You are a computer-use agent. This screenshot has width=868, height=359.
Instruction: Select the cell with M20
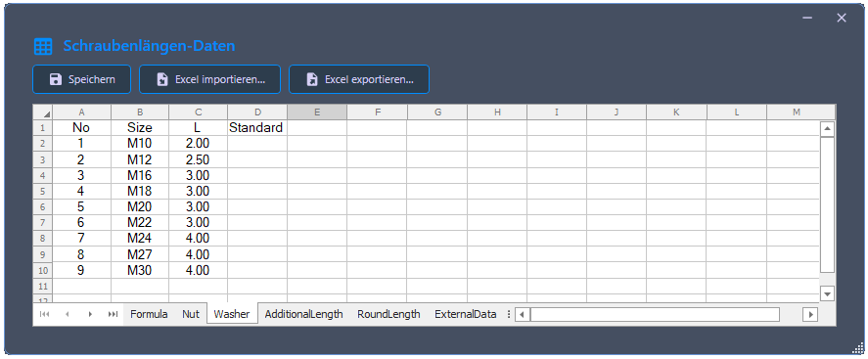tap(140, 206)
